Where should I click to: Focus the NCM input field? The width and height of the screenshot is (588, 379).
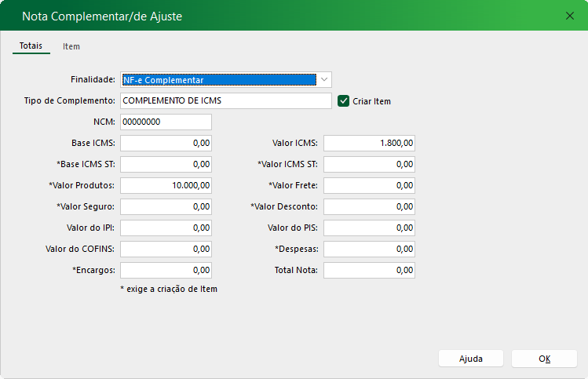tap(166, 122)
